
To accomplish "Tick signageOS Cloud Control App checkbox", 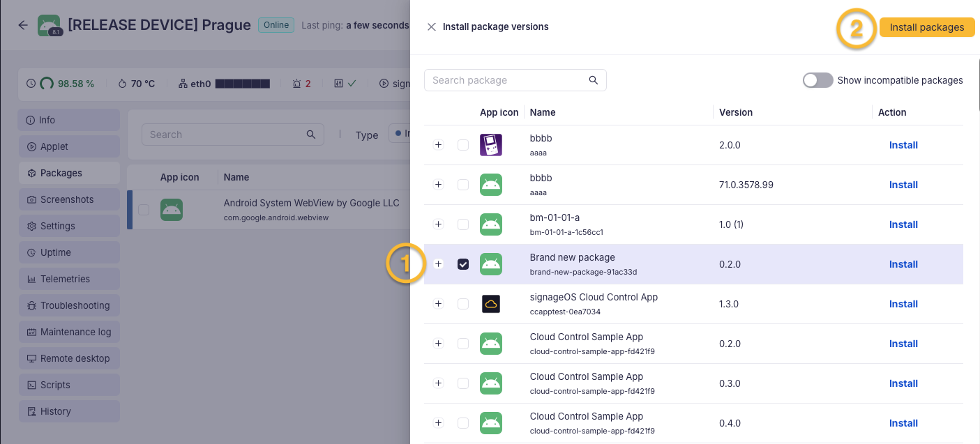I will pos(463,304).
